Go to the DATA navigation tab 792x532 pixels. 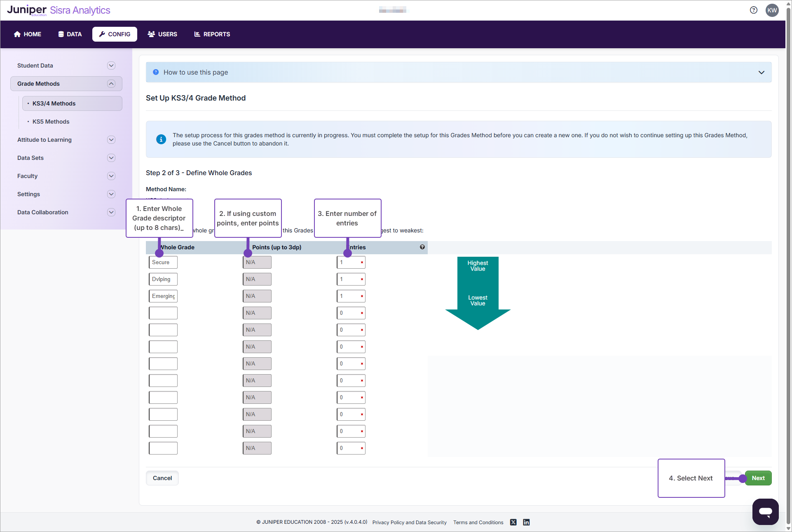click(70, 34)
